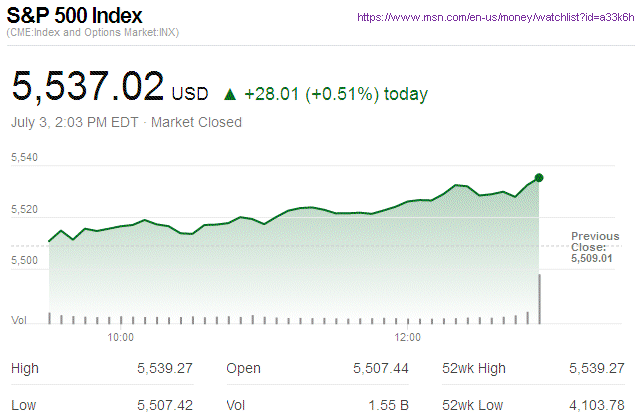Viewport: 640px width, 420px height.
Task: Select the 52wk High 5,539.27 value
Action: click(596, 369)
